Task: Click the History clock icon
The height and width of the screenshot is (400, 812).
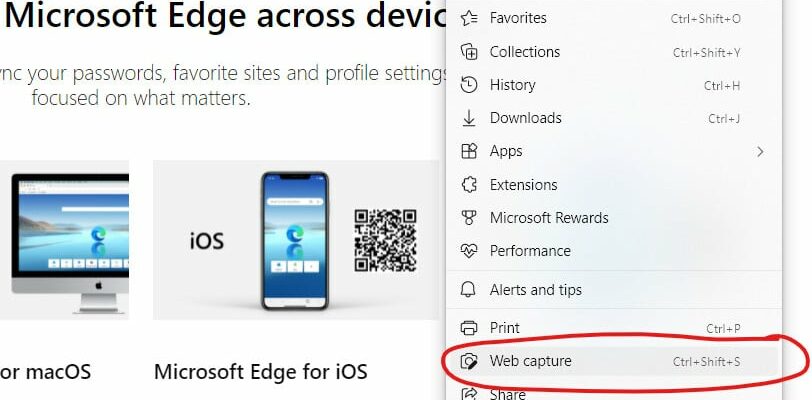Action: [x=468, y=85]
